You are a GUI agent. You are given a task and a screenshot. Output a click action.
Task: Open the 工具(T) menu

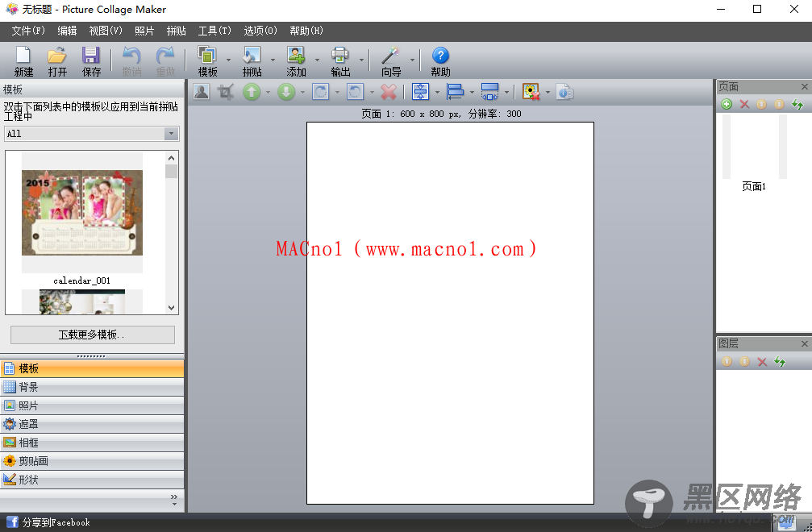click(214, 31)
